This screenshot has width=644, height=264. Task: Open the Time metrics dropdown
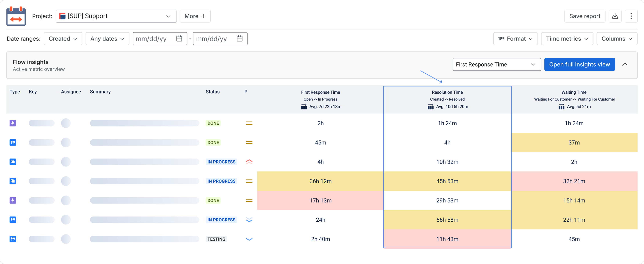(x=567, y=39)
